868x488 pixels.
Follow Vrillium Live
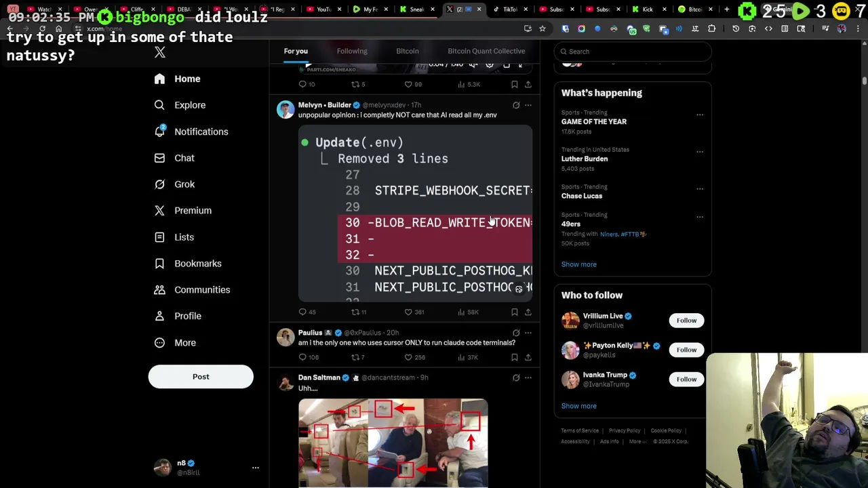click(686, 320)
